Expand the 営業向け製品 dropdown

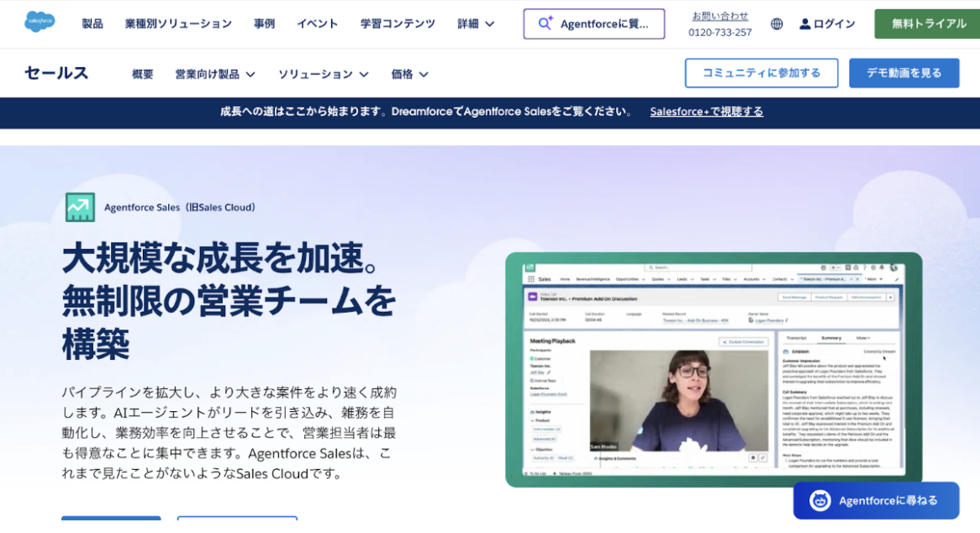pyautogui.click(x=215, y=74)
